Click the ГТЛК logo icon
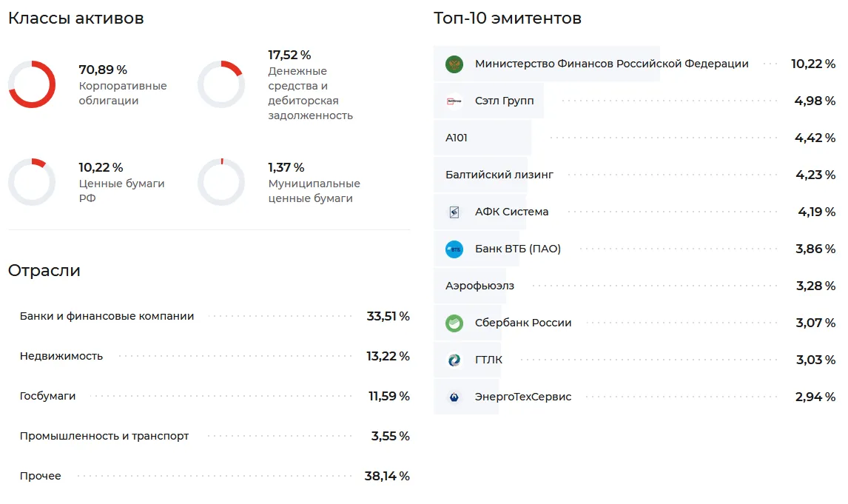848x504 pixels. [x=454, y=360]
